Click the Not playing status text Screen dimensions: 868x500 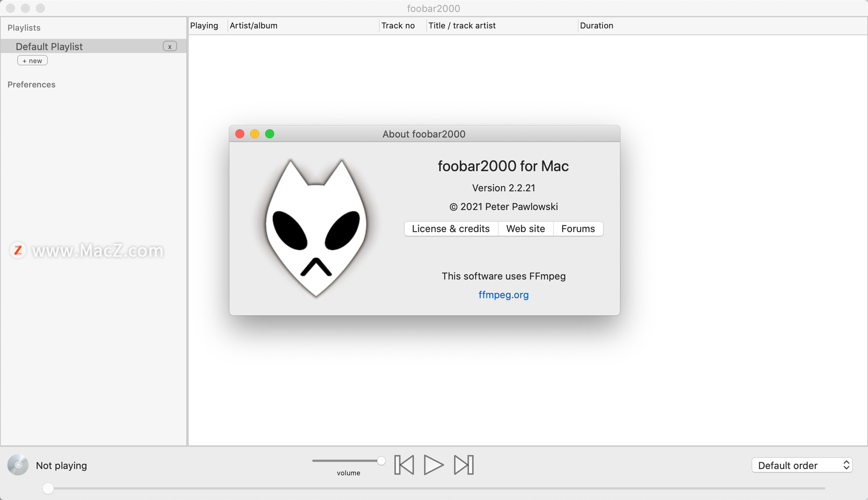[61, 465]
